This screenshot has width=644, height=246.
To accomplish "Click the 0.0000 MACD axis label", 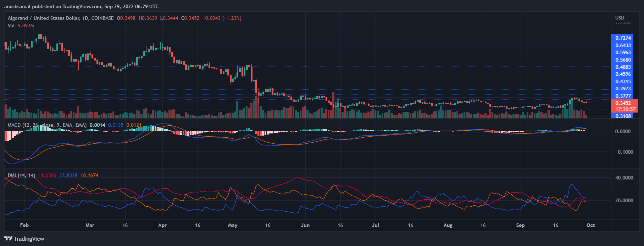I will (623, 131).
